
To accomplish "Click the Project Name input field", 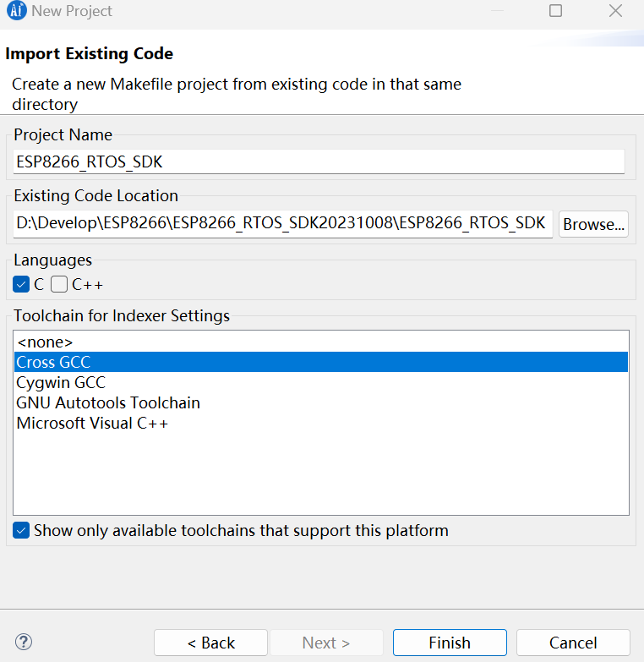I will pos(319,161).
